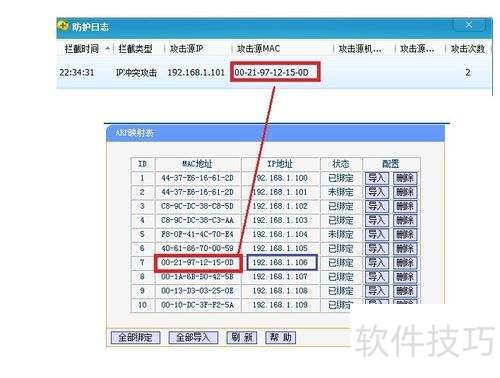The width and height of the screenshot is (500, 378).
Task: Click the IP地址 column header in ARP table
Action: pos(280,164)
